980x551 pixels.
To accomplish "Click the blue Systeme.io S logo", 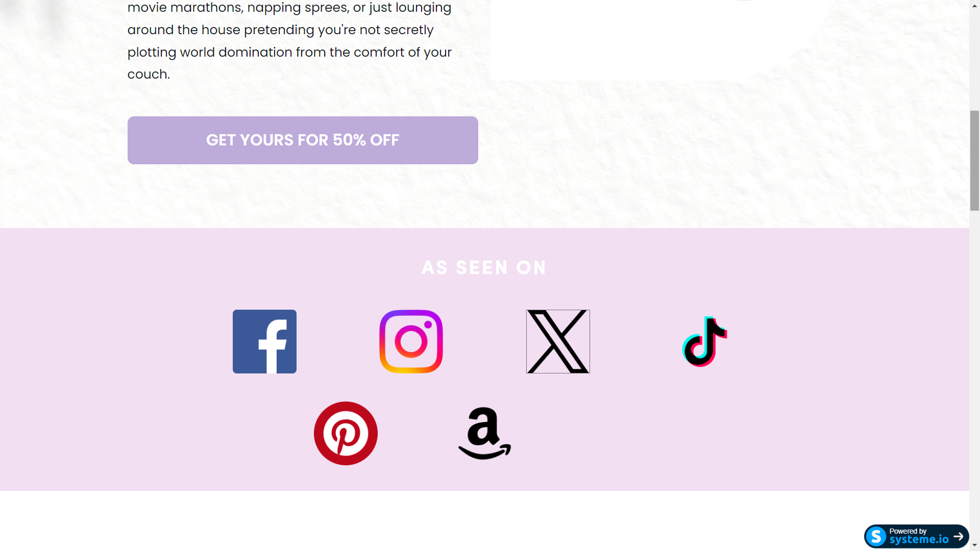I will pos(876,536).
